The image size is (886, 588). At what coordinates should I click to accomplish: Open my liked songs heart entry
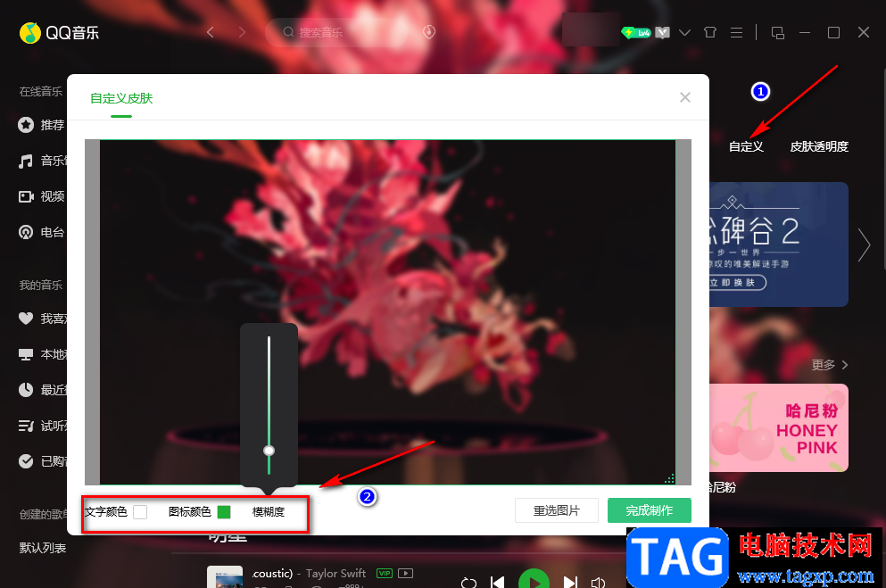[42, 319]
